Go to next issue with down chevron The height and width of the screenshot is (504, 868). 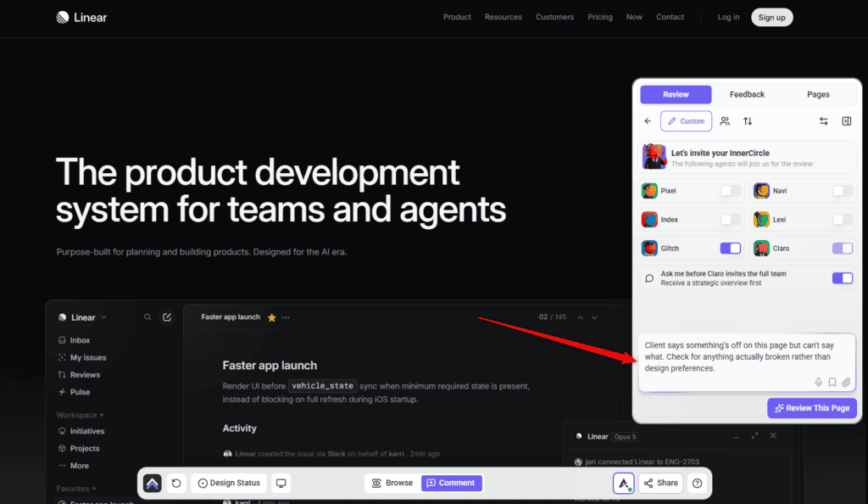(594, 317)
